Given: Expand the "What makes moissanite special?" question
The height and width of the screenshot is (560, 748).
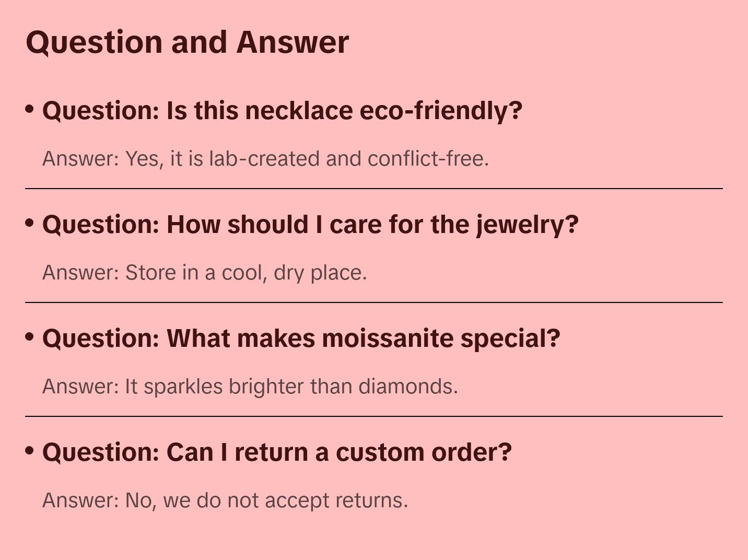Looking at the screenshot, I should pos(301,339).
